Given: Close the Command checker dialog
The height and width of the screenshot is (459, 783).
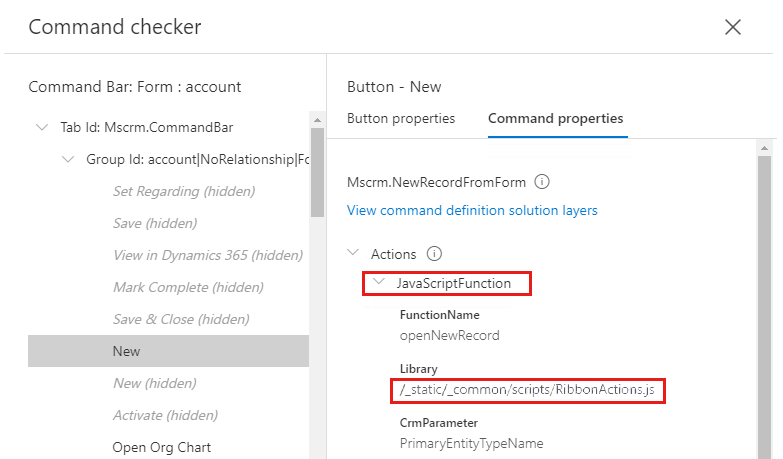Looking at the screenshot, I should click(733, 27).
